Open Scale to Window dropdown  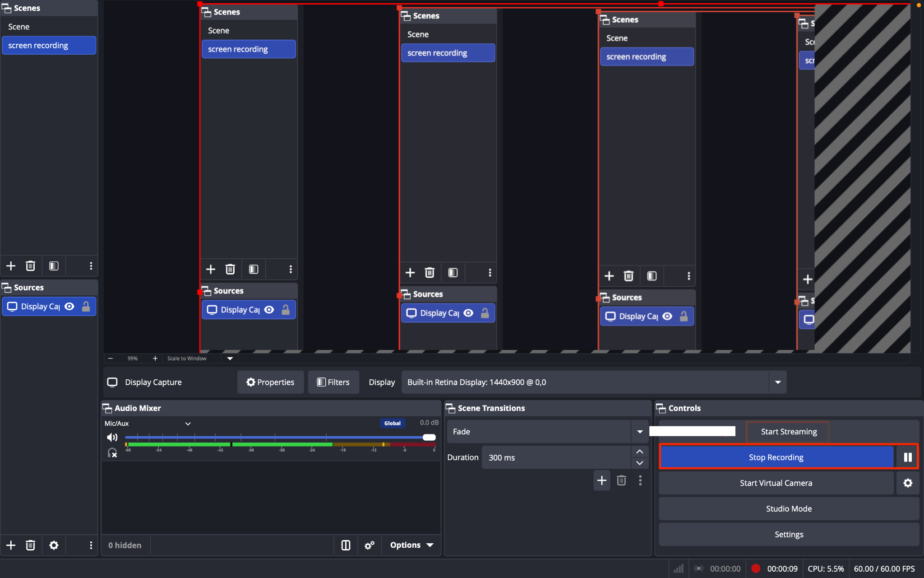230,358
